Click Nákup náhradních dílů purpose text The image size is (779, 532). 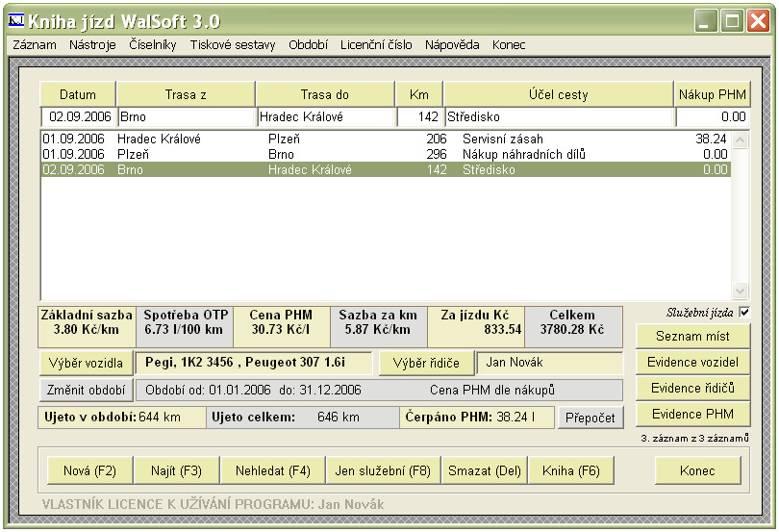[x=523, y=154]
